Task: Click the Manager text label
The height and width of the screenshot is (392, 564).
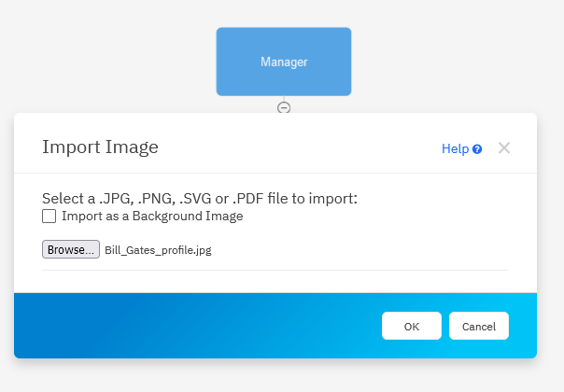Action: tap(284, 63)
